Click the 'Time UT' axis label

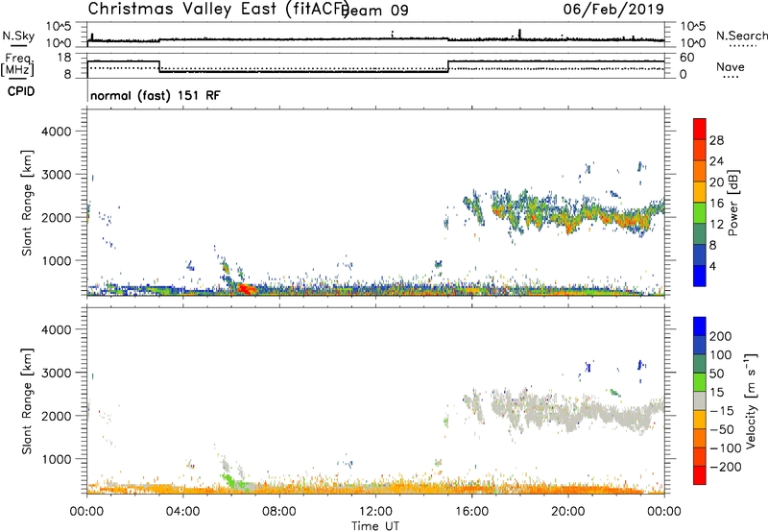(375, 526)
